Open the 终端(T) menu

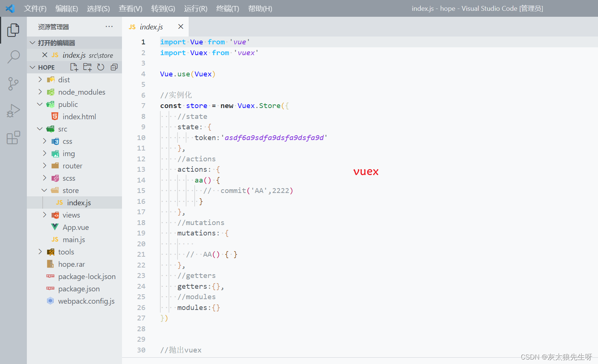(228, 9)
